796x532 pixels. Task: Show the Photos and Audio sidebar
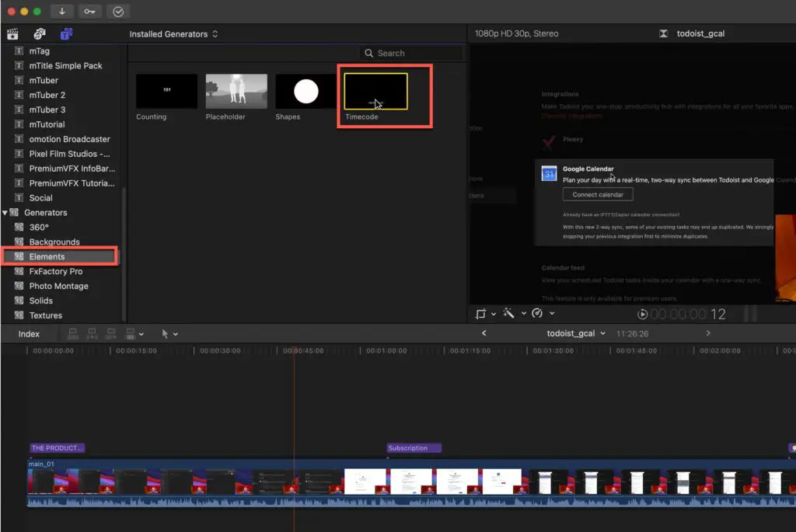click(x=40, y=34)
